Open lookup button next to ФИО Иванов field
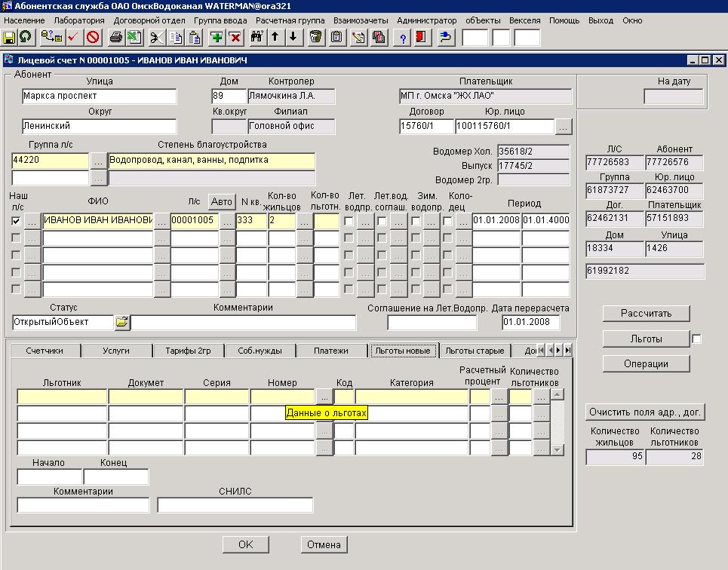The height and width of the screenshot is (570, 728). click(161, 221)
